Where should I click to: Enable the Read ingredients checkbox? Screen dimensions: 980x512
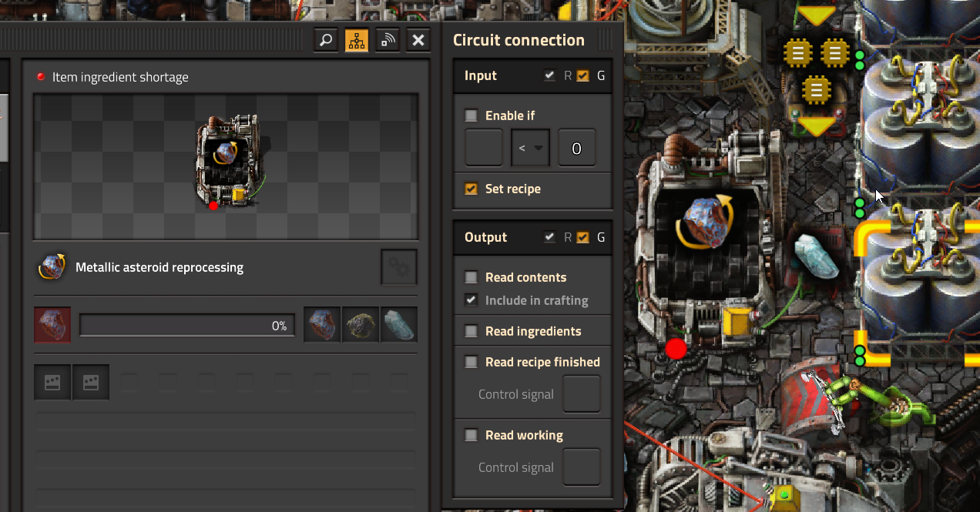(472, 331)
